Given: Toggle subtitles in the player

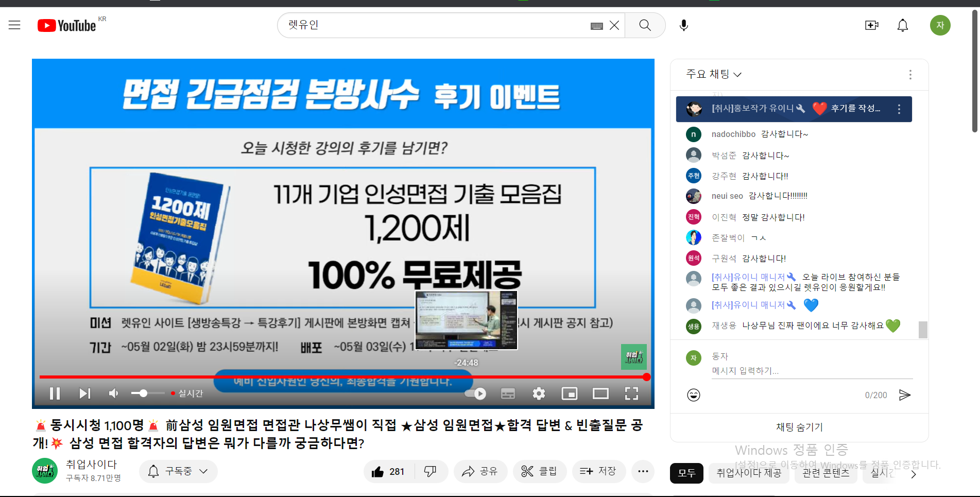Looking at the screenshot, I should pos(508,394).
